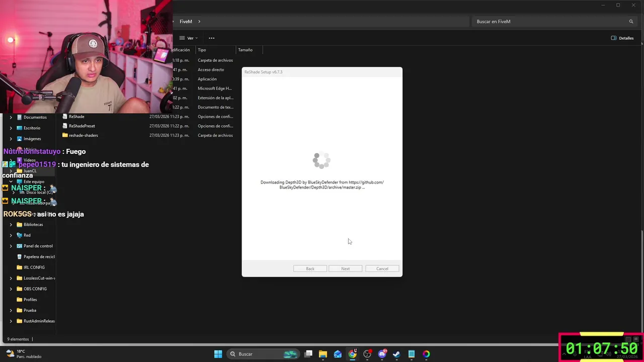Screen dimensions: 644x362
Task: Open the Windows Start button
Action: (218, 354)
